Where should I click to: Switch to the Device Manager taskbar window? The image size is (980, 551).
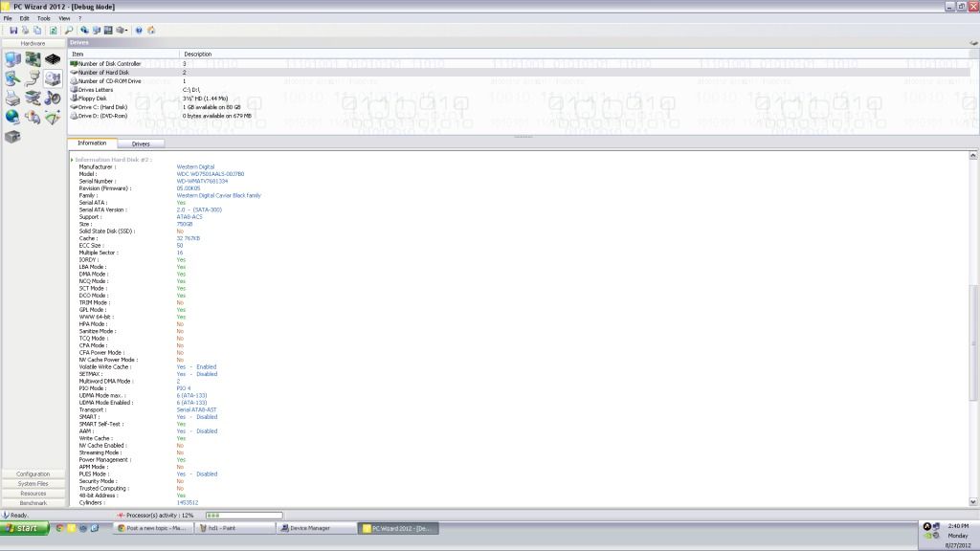point(316,528)
